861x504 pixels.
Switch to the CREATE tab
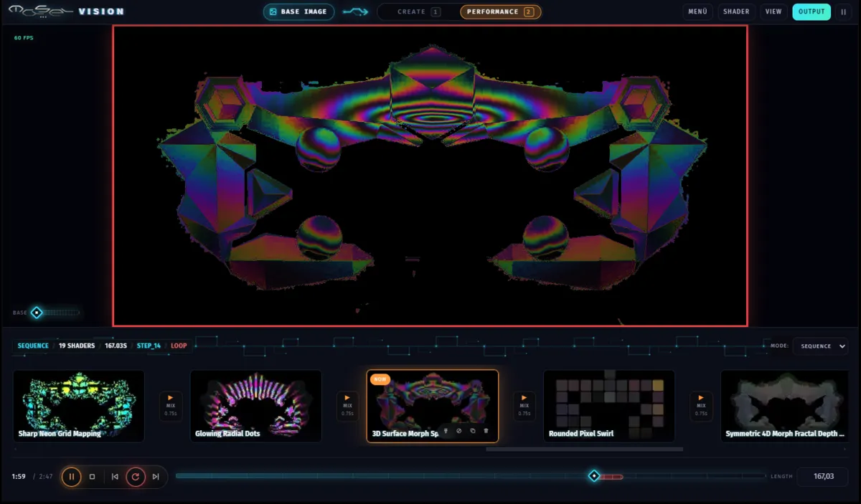coord(418,11)
